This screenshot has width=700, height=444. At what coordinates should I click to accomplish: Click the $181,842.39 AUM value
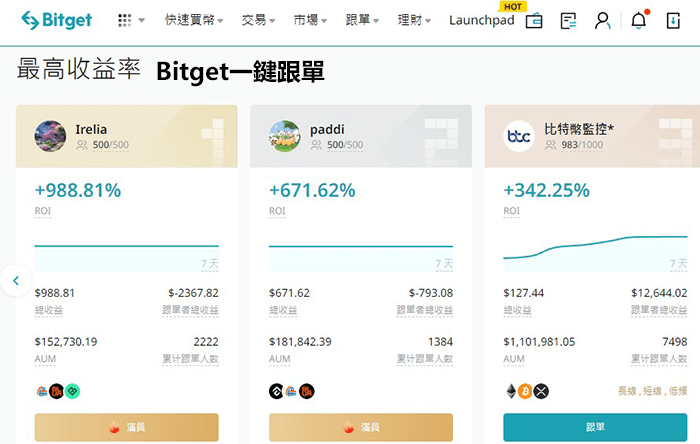click(x=300, y=342)
